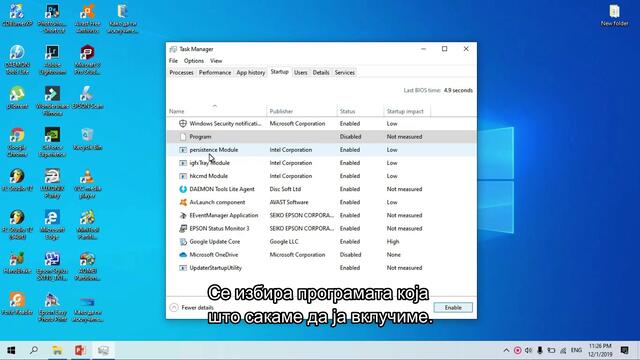
Task: Click the AvLaunch component Avast icon
Action: [183, 202]
